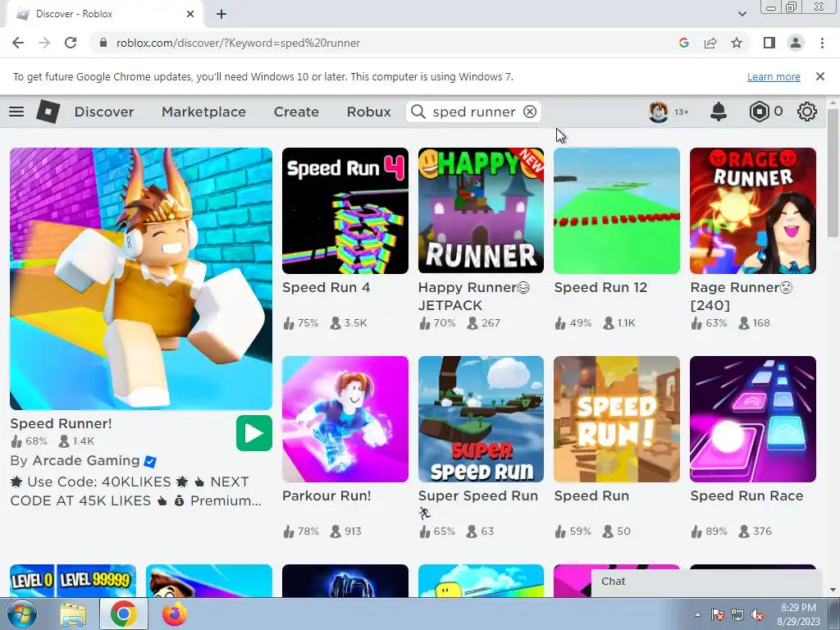Open the Roblox hamburger navigation menu
The height and width of the screenshot is (630, 840).
16,112
